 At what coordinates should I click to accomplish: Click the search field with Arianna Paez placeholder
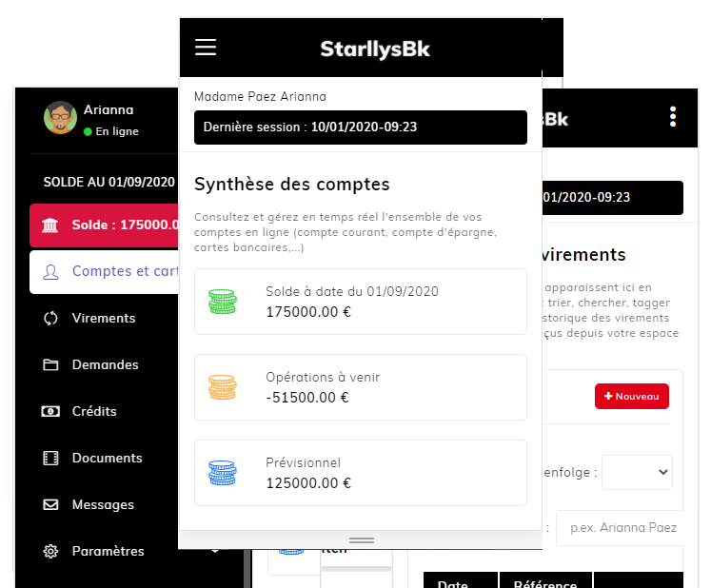(x=619, y=528)
